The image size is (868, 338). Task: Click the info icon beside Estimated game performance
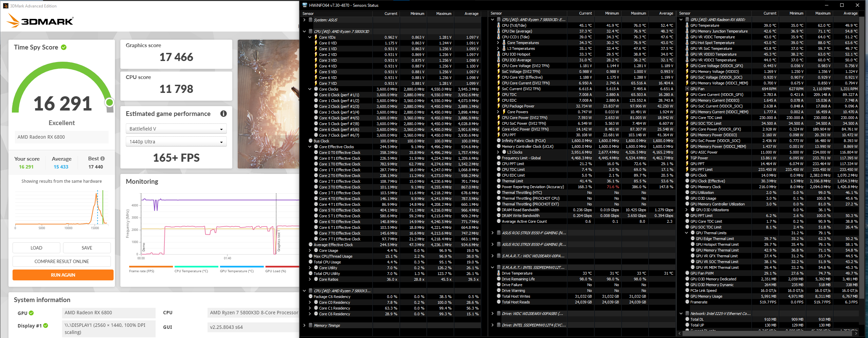[223, 114]
